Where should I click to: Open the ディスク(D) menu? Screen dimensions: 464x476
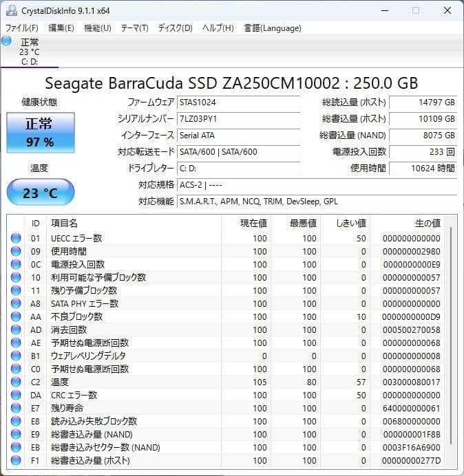pos(176,28)
